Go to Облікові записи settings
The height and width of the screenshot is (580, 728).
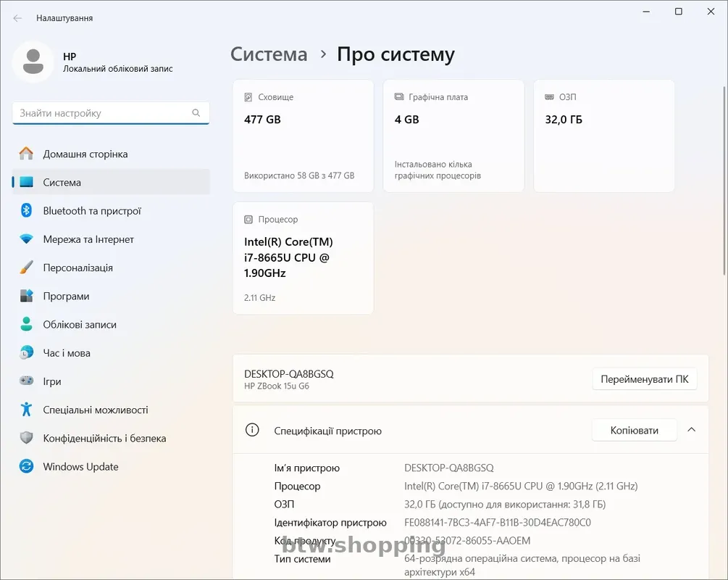(x=80, y=325)
